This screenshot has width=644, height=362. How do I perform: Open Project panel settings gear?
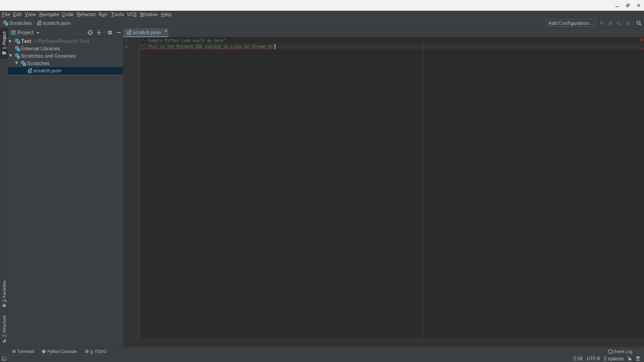pos(110,33)
